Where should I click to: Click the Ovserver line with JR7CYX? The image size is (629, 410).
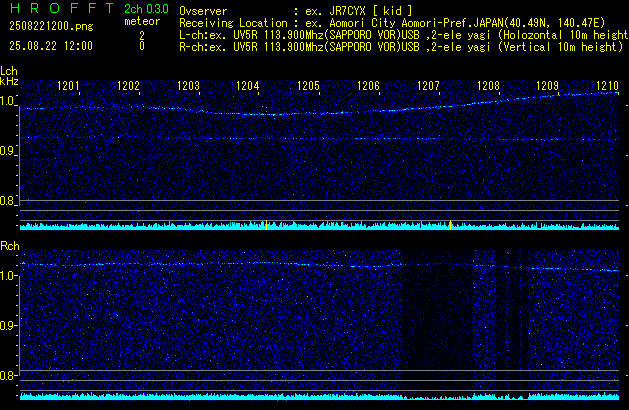(296, 11)
